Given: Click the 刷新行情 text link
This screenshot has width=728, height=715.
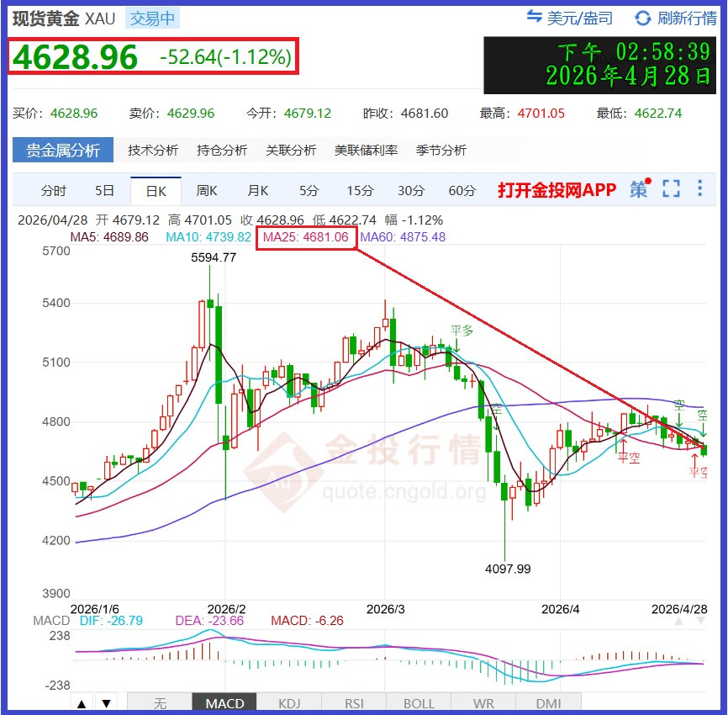Looking at the screenshot, I should [687, 19].
